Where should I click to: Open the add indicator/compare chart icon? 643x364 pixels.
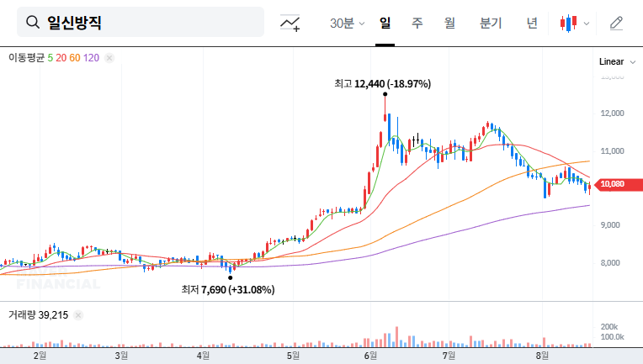pos(290,24)
